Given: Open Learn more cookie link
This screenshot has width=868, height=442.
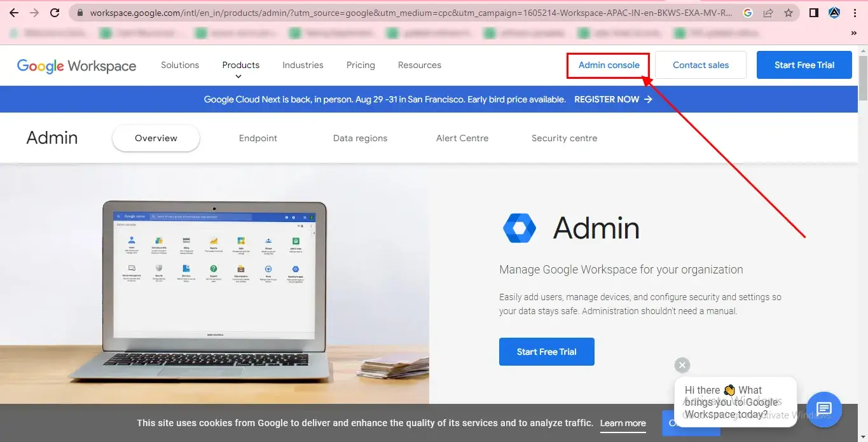Looking at the screenshot, I should point(623,423).
